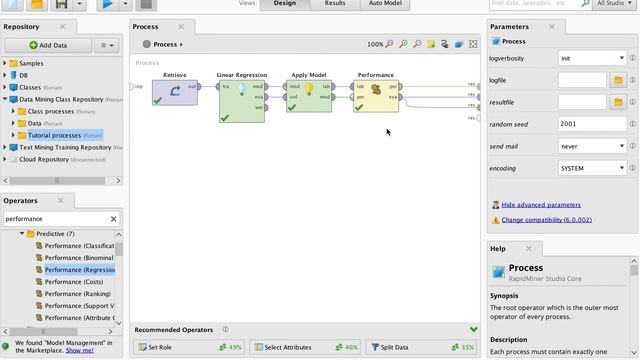640x360 pixels.
Task: Click the random seed value field
Action: pyautogui.click(x=592, y=124)
